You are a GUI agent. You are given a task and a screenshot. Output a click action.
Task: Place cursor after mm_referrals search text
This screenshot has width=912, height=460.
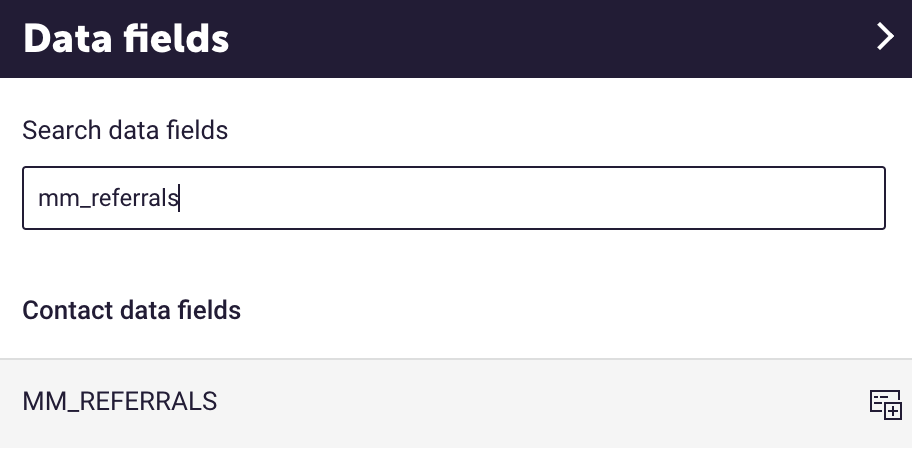180,198
